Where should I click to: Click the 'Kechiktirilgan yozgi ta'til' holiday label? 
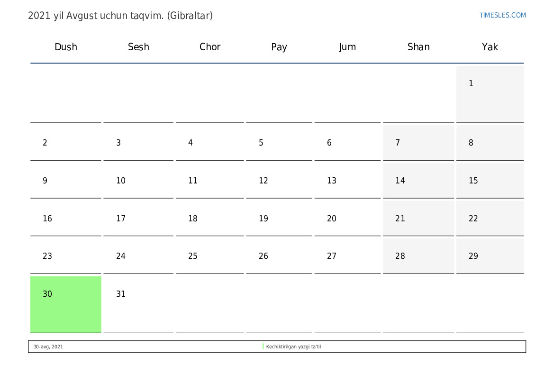(294, 347)
